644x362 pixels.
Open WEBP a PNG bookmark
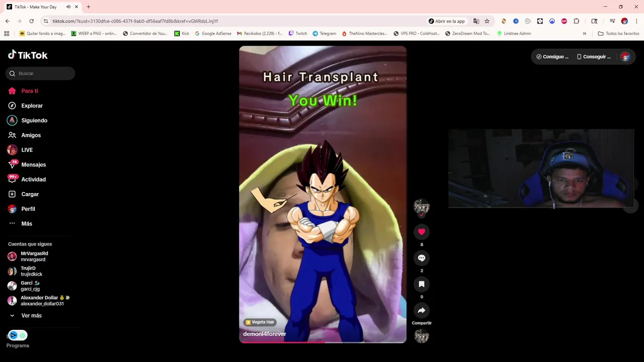[x=94, y=34]
